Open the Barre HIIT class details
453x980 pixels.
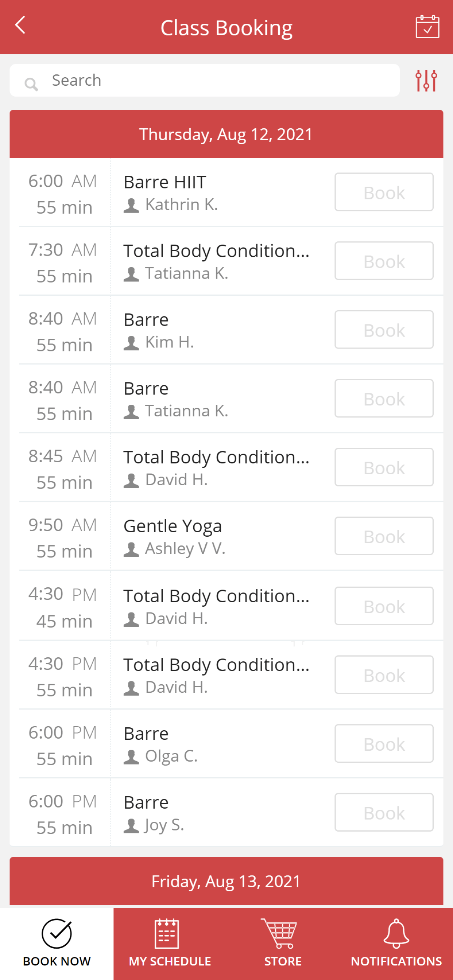pos(165,182)
